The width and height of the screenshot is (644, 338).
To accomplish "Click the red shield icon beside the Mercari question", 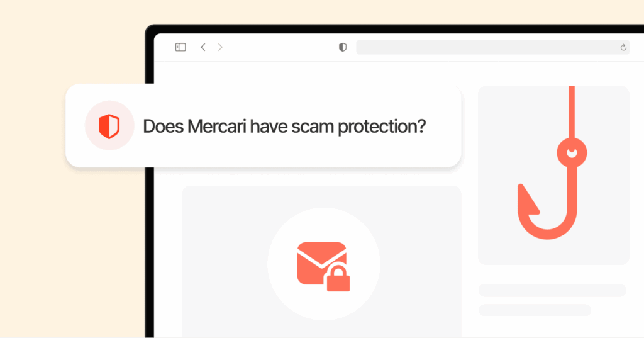I will pos(109,127).
